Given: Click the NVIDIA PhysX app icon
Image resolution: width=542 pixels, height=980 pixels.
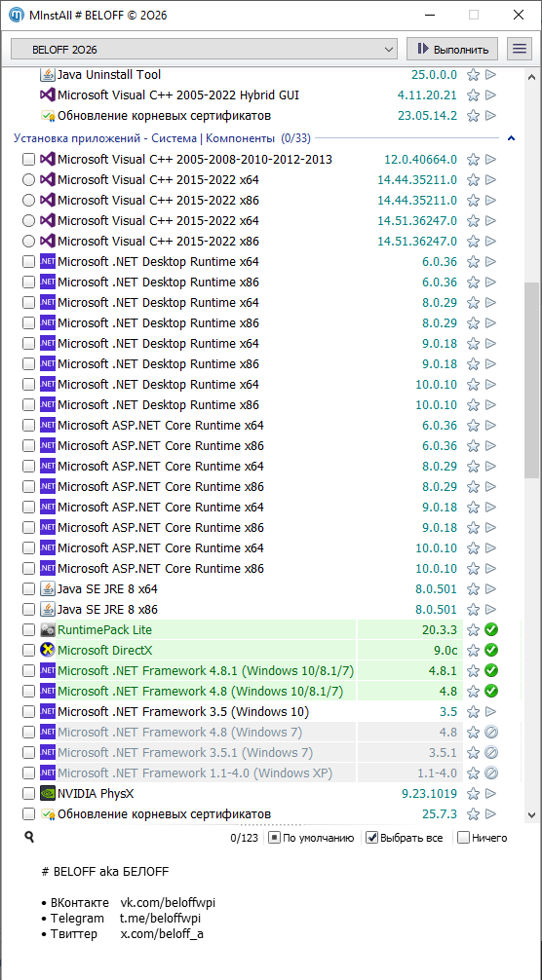Looking at the screenshot, I should tap(48, 794).
